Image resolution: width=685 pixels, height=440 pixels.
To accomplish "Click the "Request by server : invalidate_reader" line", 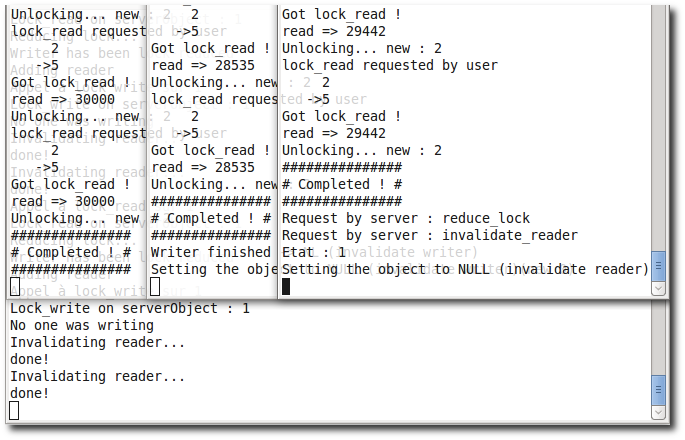I will click(x=430, y=235).
